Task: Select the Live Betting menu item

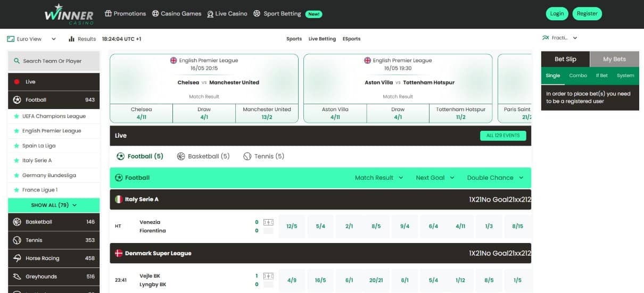Action: 322,39
